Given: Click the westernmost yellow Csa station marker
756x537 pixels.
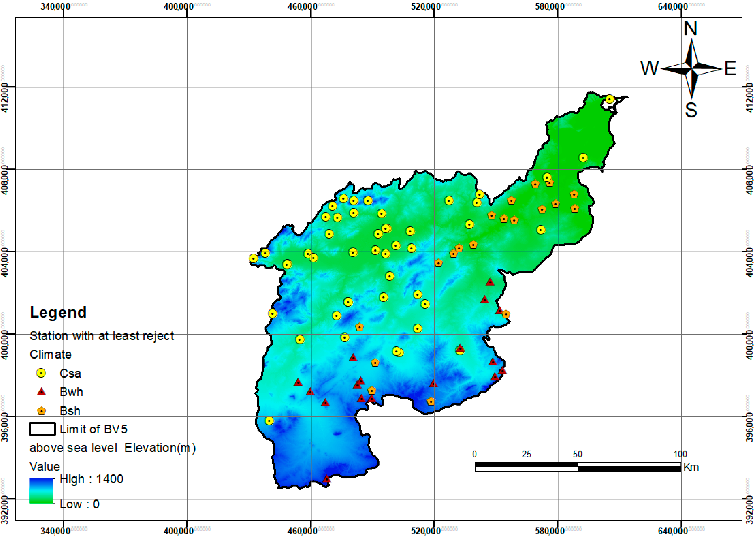Looking at the screenshot, I should click(253, 259).
